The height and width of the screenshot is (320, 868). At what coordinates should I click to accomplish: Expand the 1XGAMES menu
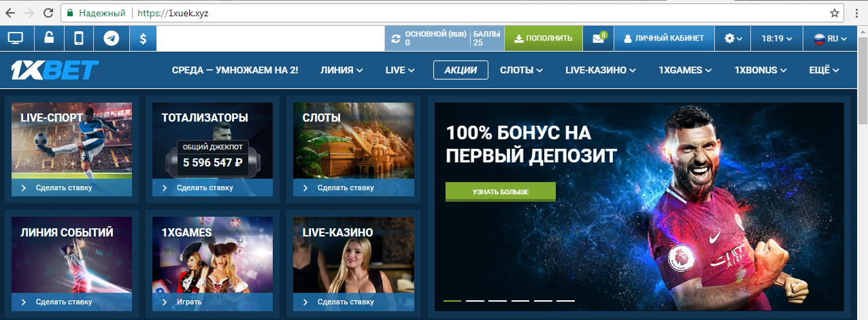point(685,70)
